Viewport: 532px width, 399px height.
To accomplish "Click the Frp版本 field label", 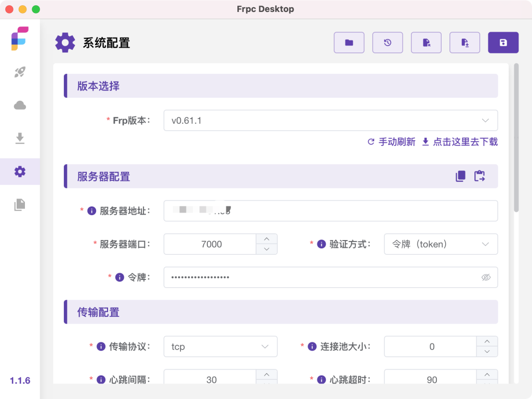I will tap(131, 121).
